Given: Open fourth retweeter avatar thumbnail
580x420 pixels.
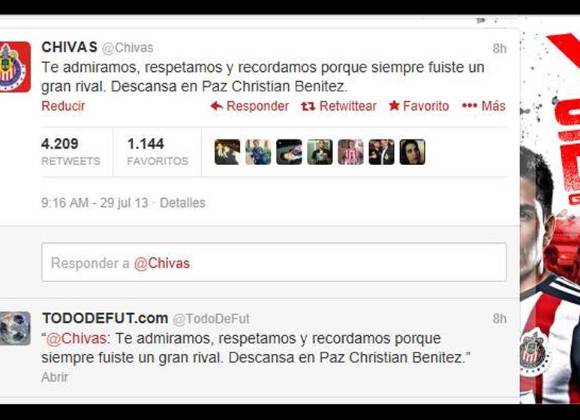Looking at the screenshot, I should click(x=320, y=152).
